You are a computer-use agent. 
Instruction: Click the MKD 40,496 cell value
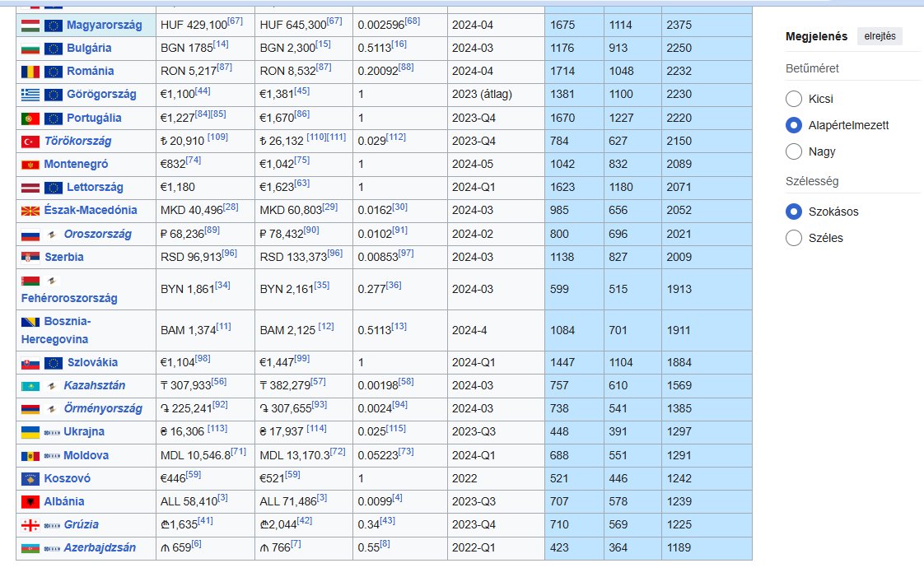192,211
